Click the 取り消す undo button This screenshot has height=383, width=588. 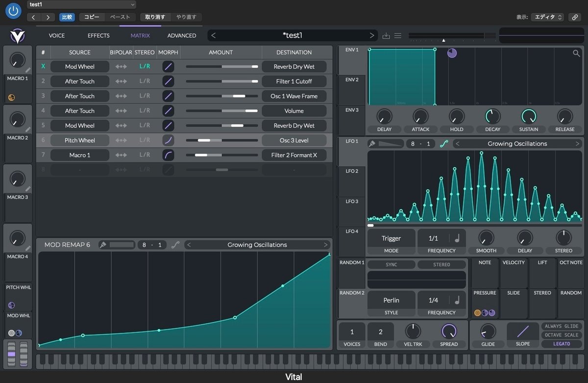155,16
